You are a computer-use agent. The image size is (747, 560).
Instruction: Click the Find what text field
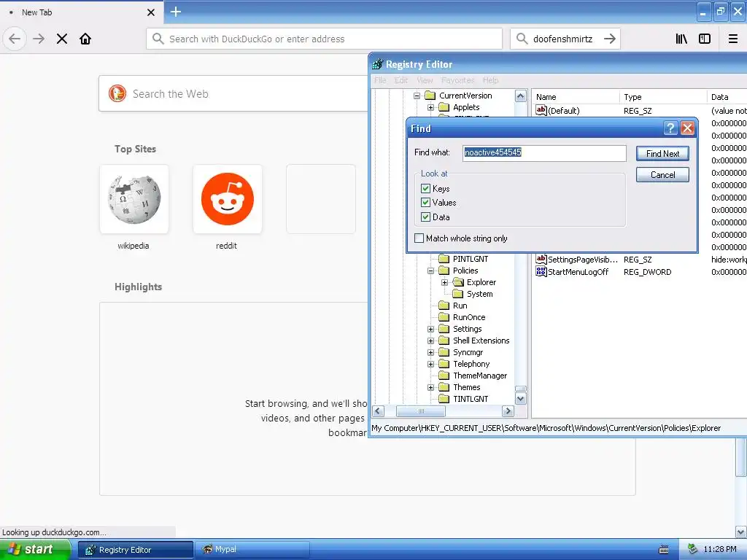pyautogui.click(x=544, y=152)
